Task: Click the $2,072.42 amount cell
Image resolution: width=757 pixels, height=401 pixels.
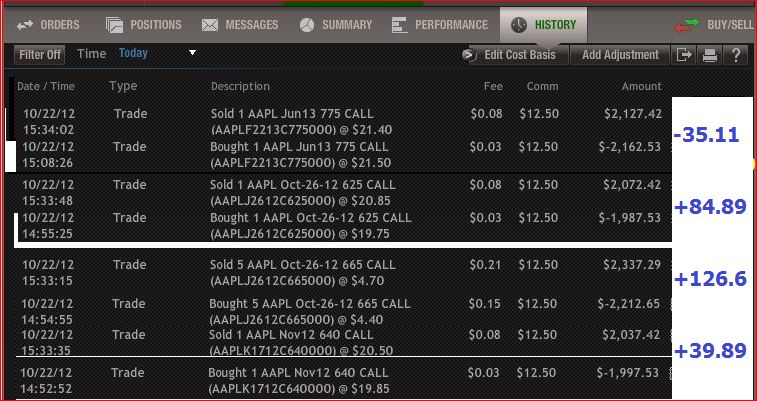Action: [632, 184]
